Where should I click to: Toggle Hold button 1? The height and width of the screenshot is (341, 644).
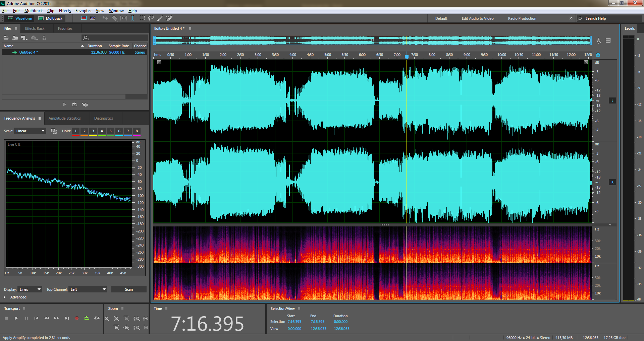[75, 131]
